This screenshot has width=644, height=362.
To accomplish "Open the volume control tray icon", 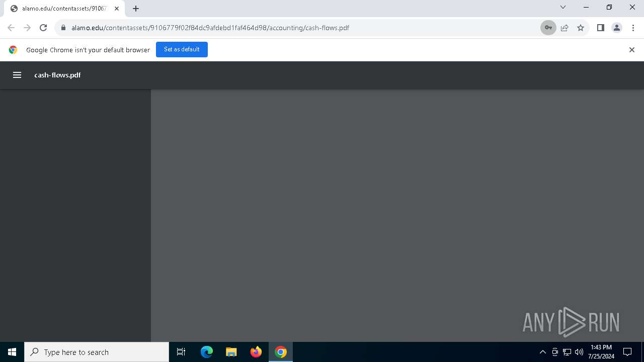I will pos(579,352).
